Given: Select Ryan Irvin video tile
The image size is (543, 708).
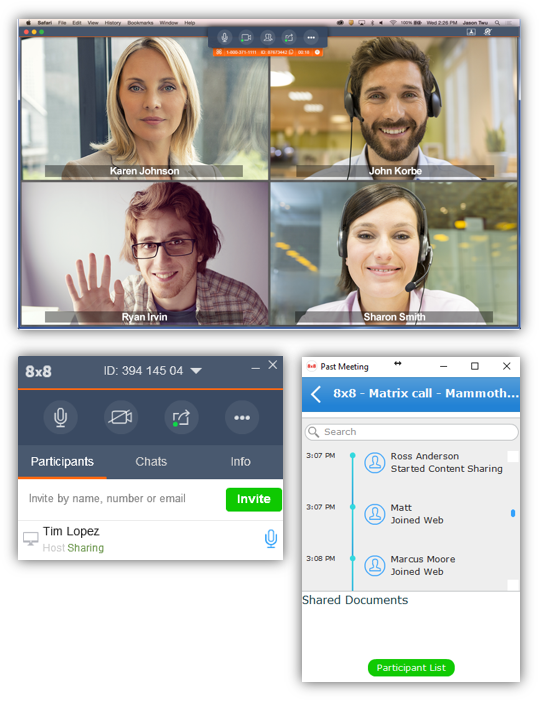Looking at the screenshot, I should click(x=145, y=253).
